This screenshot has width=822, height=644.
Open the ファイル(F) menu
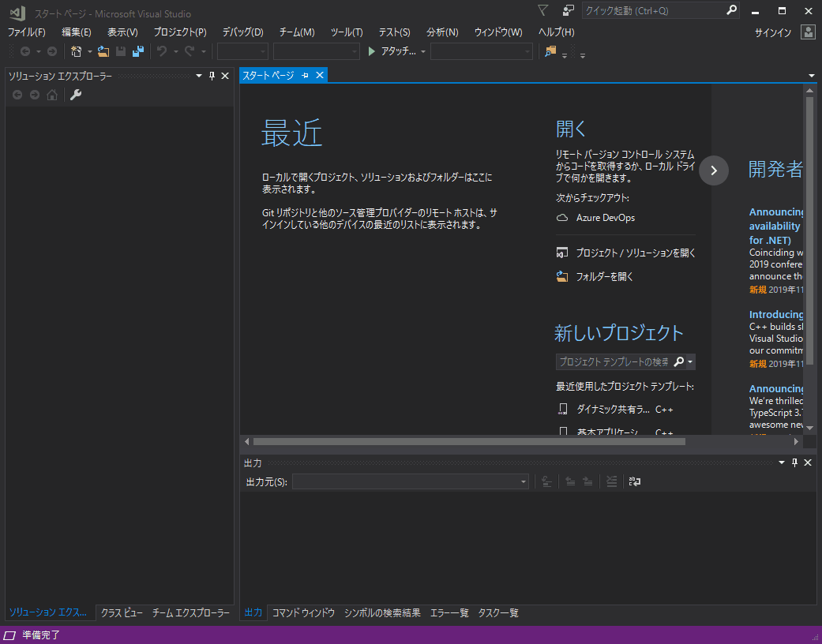point(26,32)
